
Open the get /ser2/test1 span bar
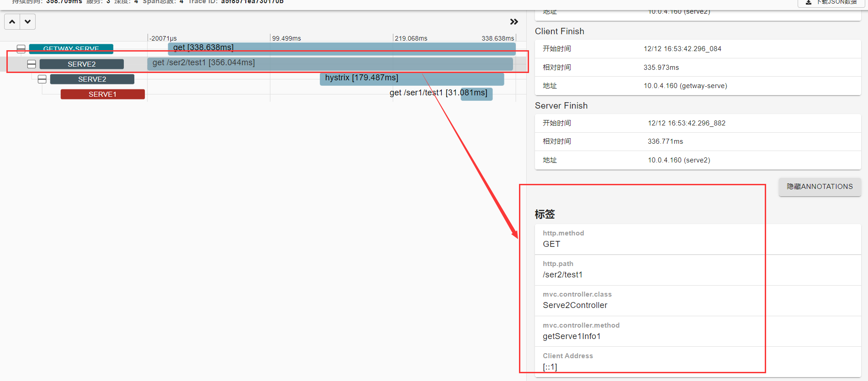(x=330, y=63)
